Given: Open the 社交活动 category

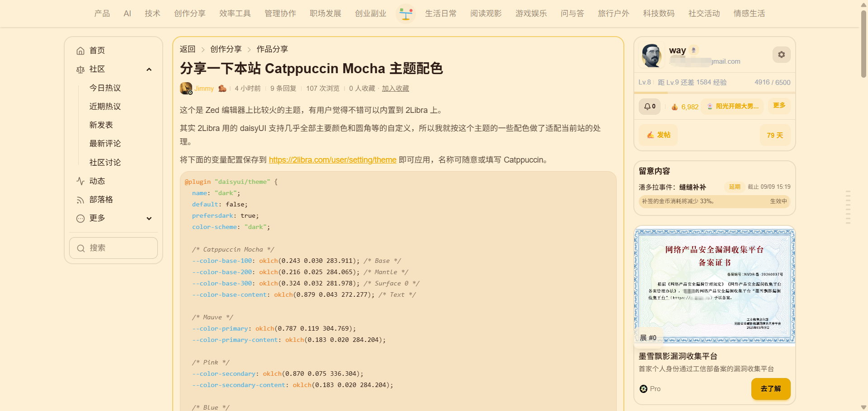Looking at the screenshot, I should [x=704, y=14].
